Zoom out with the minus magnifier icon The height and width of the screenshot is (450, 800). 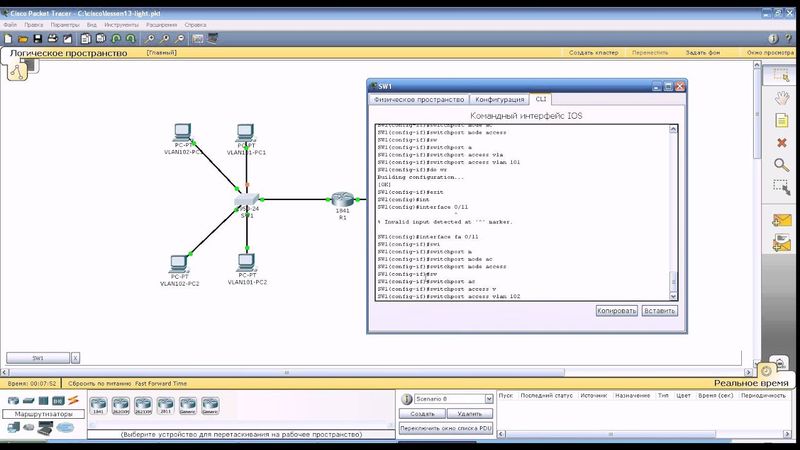180,38
